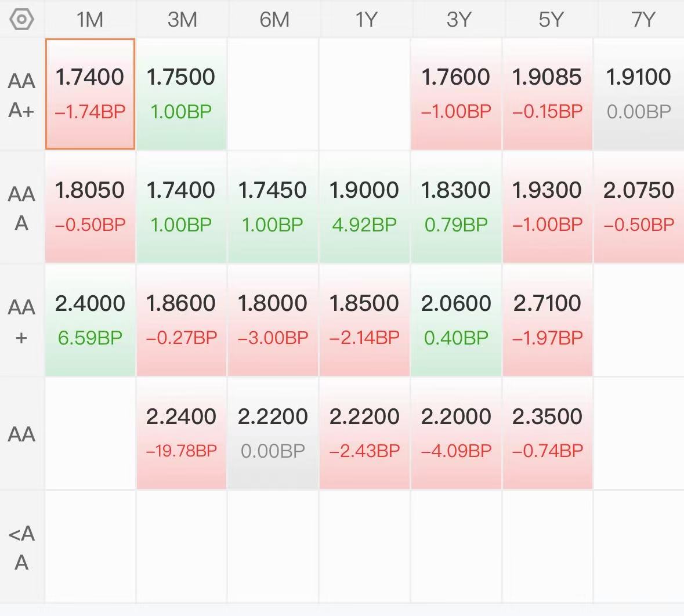
Task: Open AAA+ 7Y cell showing 1.9100
Action: 639,94
